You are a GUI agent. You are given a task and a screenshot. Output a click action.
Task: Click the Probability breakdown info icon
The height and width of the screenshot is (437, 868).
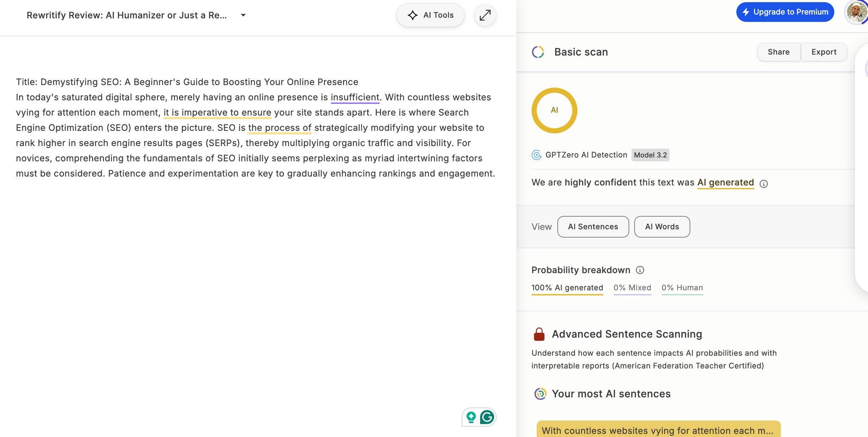pyautogui.click(x=640, y=270)
